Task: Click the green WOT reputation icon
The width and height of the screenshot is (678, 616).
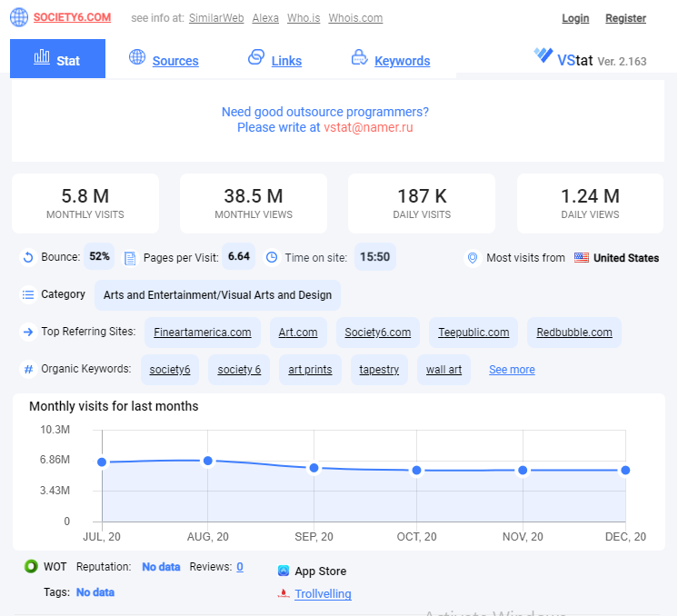Action: (x=31, y=566)
